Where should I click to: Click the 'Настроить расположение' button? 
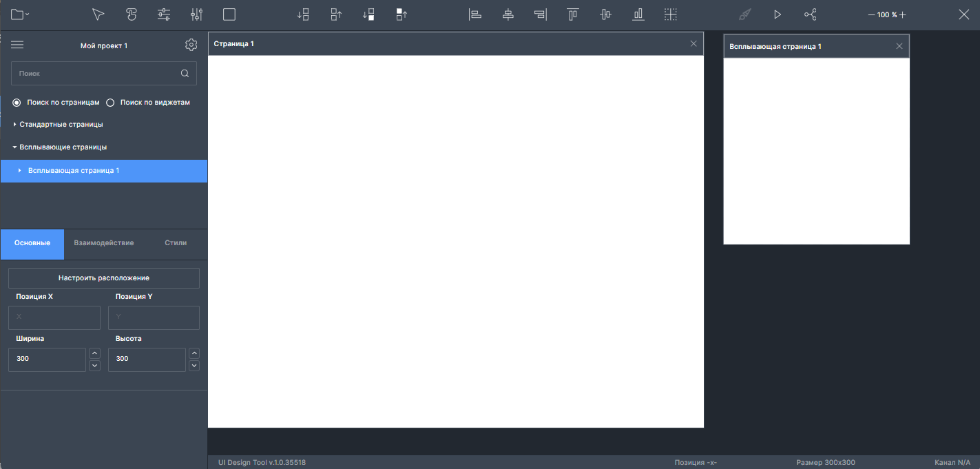104,278
